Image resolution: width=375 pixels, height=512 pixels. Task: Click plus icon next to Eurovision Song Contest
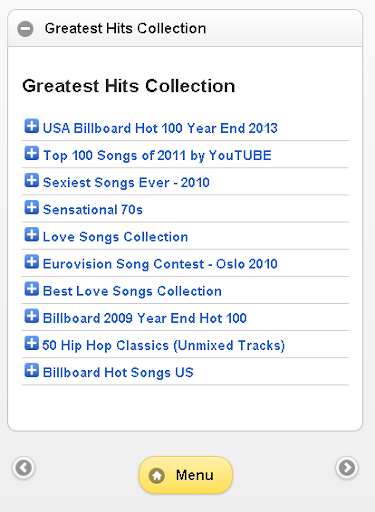click(x=32, y=262)
